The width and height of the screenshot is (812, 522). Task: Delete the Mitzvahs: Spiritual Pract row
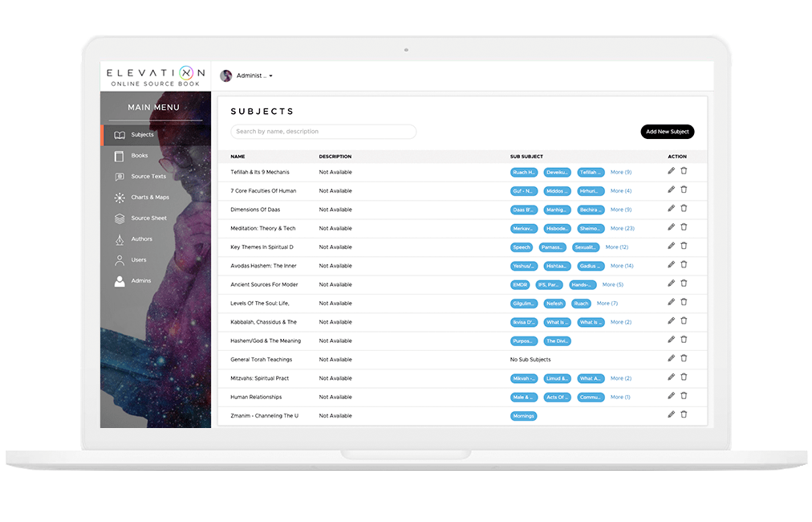coord(684,377)
